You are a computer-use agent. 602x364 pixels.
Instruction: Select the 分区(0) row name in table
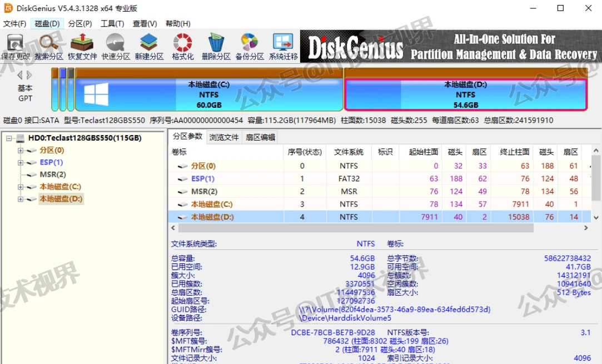coord(203,166)
